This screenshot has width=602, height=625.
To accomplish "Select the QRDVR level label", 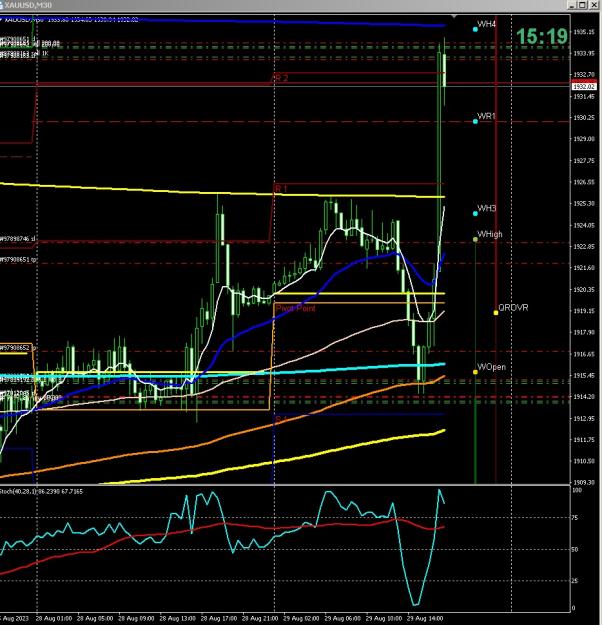I will tap(513, 308).
